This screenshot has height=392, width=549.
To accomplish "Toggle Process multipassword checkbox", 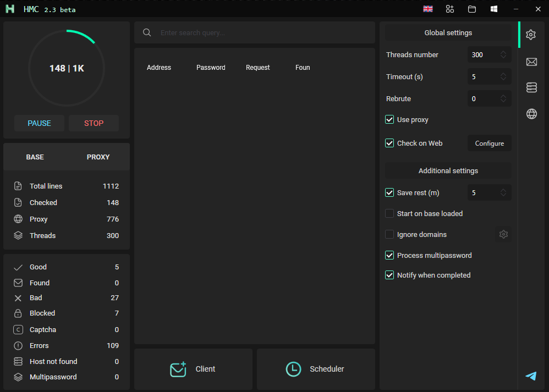I will 389,255.
